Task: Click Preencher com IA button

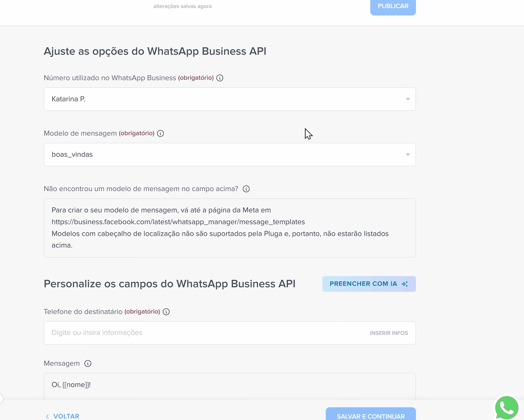Action: 369,284
